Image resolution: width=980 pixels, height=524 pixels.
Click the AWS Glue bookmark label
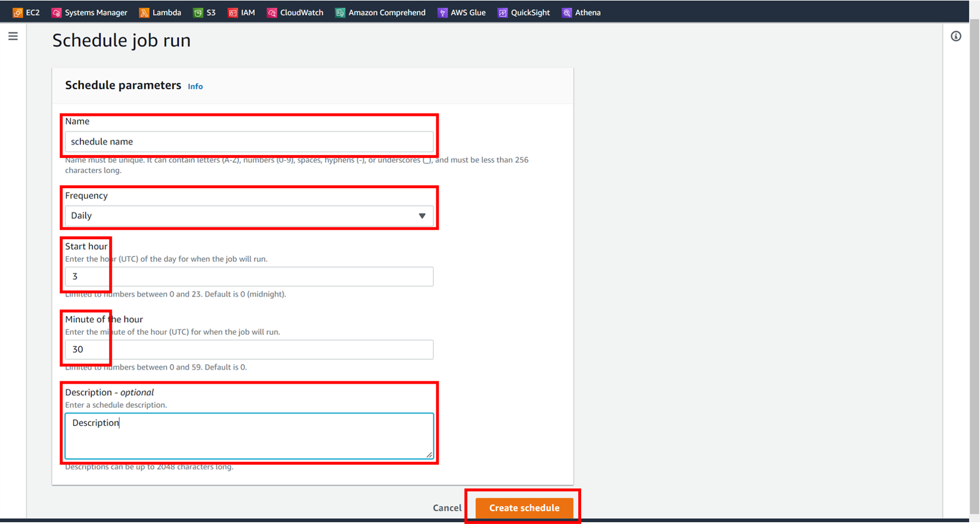(468, 12)
